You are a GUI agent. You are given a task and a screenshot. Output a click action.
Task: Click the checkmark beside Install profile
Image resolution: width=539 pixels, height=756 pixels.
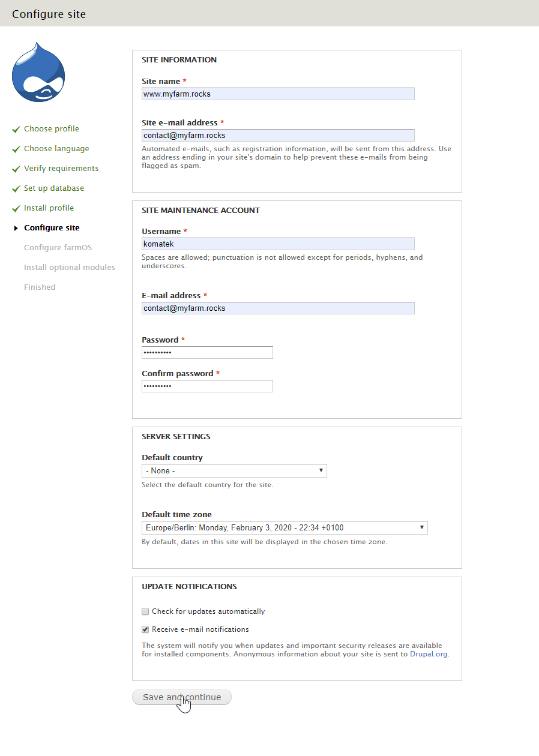16,209
